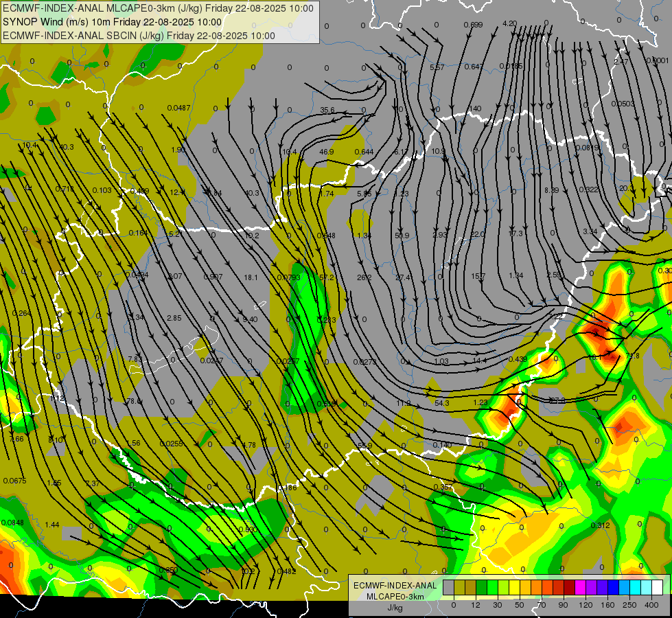The image size is (672, 618).
Task: Click the map value 12.4
Action: [x=177, y=192]
